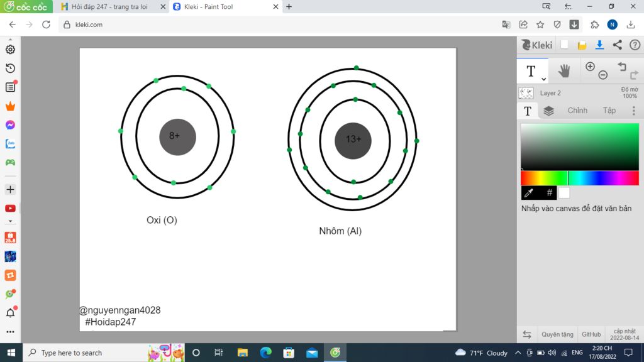Open the tool dropdown arrow beside Text tool
Screen dimensions: 644x362
pos(543,79)
